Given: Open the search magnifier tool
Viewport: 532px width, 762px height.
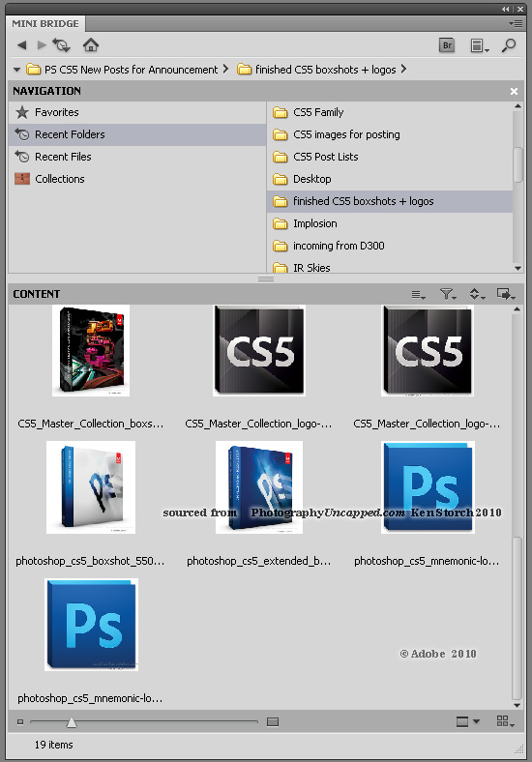Looking at the screenshot, I should [509, 45].
